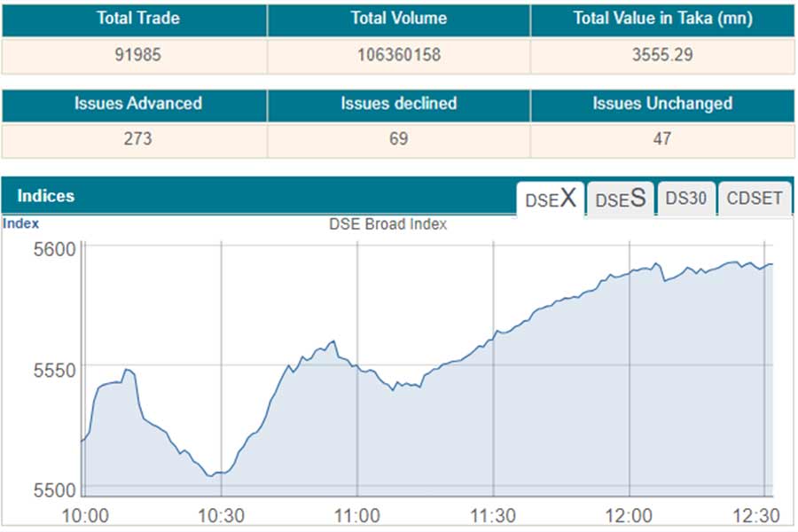Image resolution: width=798 pixels, height=532 pixels.
Task: Click the Total Value in Taka header
Action: point(662,19)
